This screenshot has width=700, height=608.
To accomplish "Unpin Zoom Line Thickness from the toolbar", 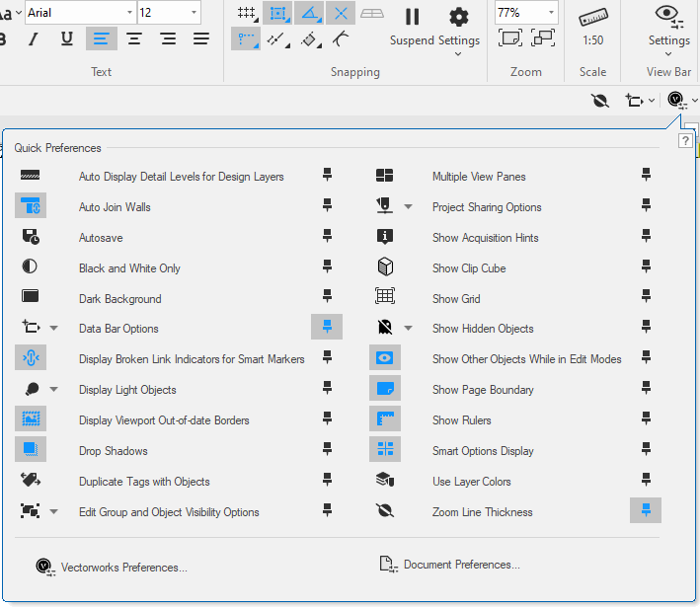I will click(646, 510).
